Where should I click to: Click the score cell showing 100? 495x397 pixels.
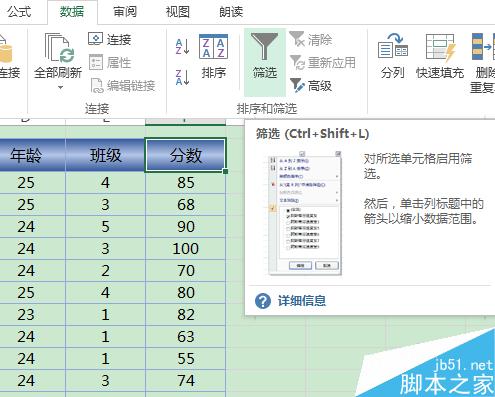click(x=186, y=249)
